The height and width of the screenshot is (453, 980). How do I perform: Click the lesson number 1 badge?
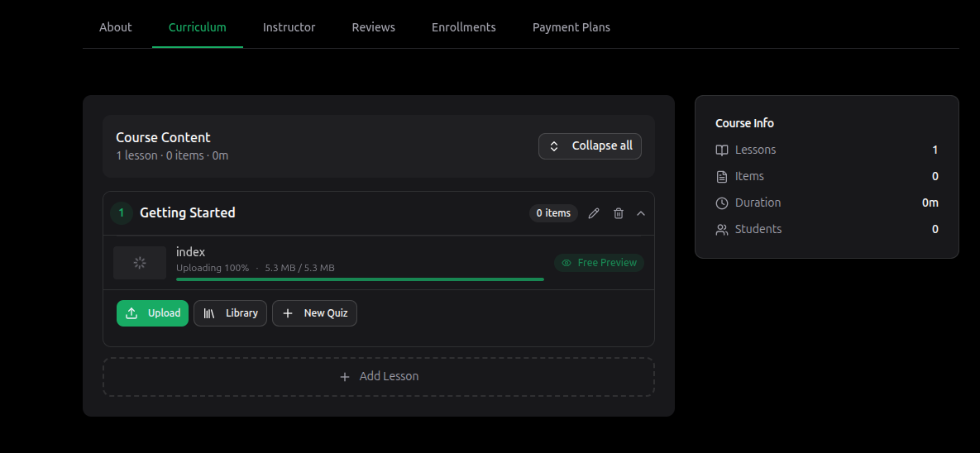coord(122,213)
